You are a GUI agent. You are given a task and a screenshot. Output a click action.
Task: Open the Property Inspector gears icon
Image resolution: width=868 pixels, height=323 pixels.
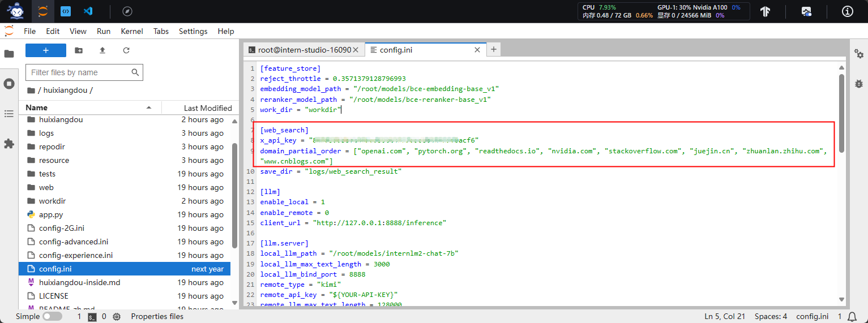click(859, 54)
